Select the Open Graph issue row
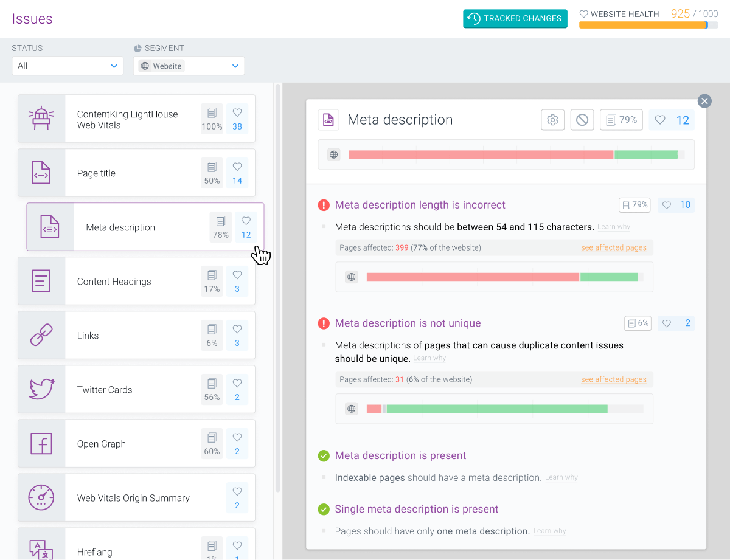The width and height of the screenshot is (730, 560). (x=136, y=443)
